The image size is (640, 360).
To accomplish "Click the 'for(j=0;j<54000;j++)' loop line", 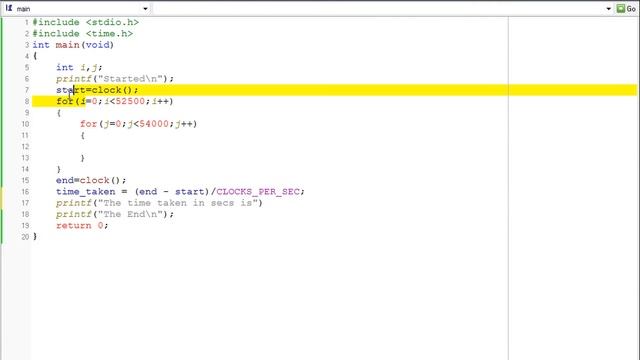I will pyautogui.click(x=138, y=124).
